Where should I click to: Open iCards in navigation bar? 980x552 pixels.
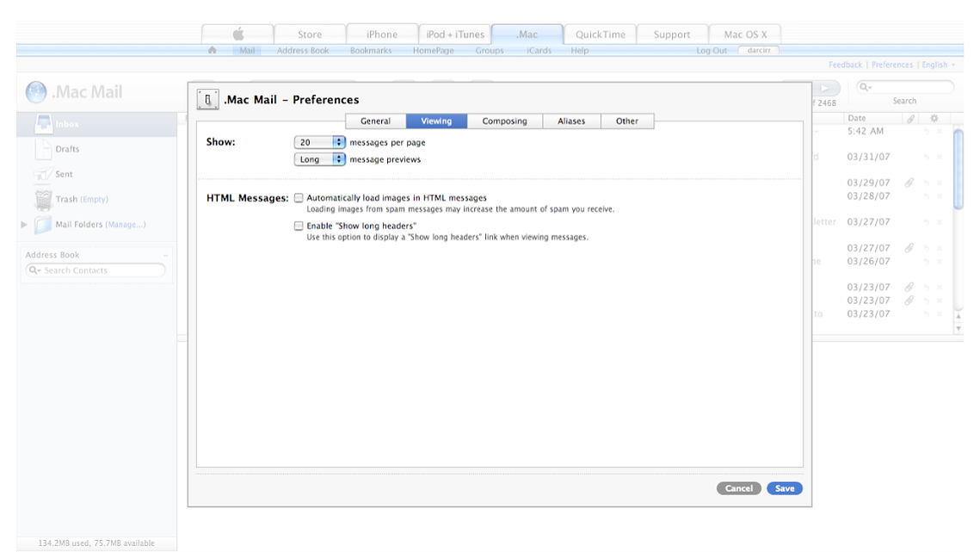(539, 50)
